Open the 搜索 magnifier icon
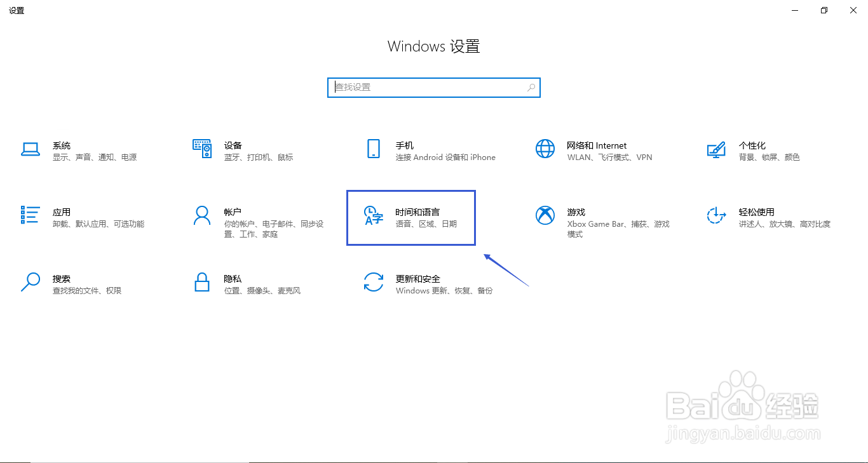 (x=31, y=282)
